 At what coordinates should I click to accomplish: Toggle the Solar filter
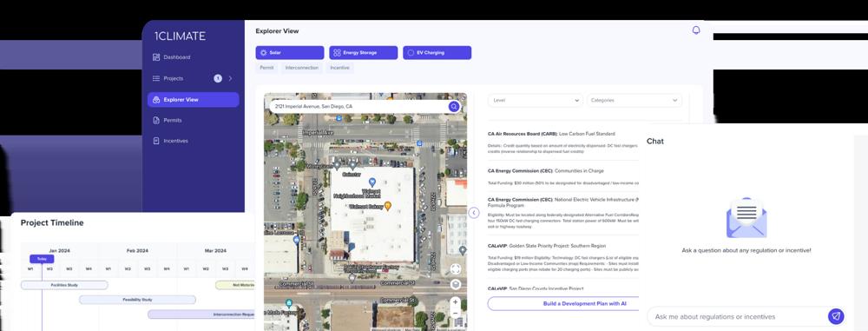point(290,53)
